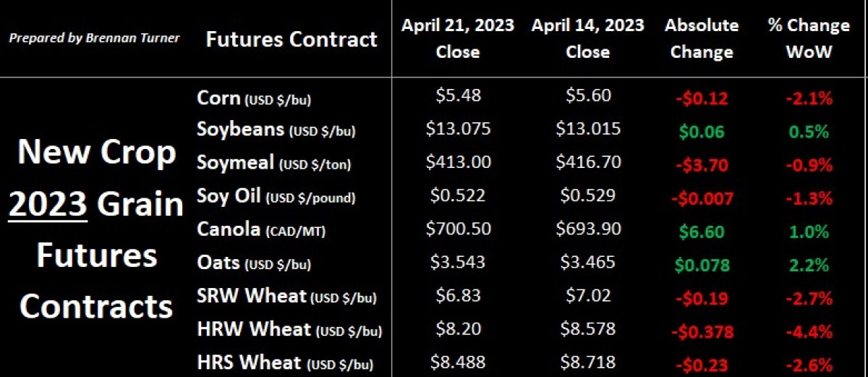Click the $700.50 Canola closing price
This screenshot has width=868, height=377.
click(459, 229)
